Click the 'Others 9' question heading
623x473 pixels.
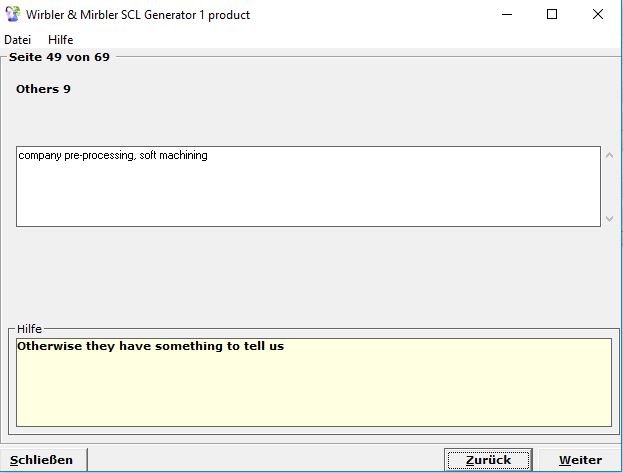point(43,89)
